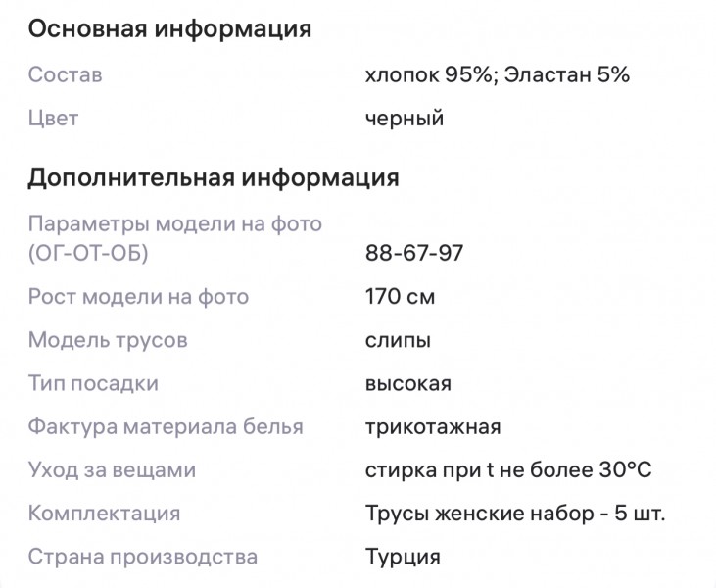Select the "слипы" value
This screenshot has width=716, height=588.
tap(398, 340)
